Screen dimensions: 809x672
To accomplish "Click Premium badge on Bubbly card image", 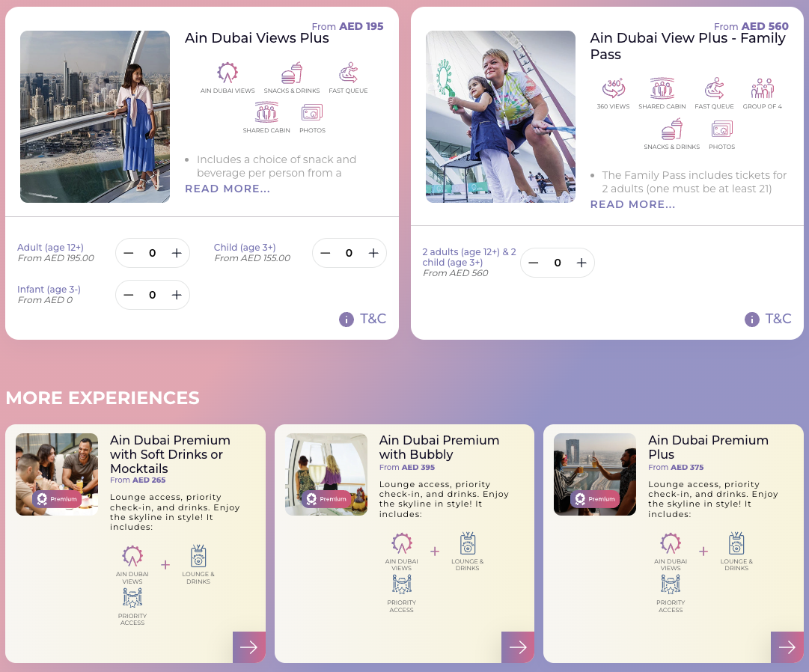I will [326, 498].
